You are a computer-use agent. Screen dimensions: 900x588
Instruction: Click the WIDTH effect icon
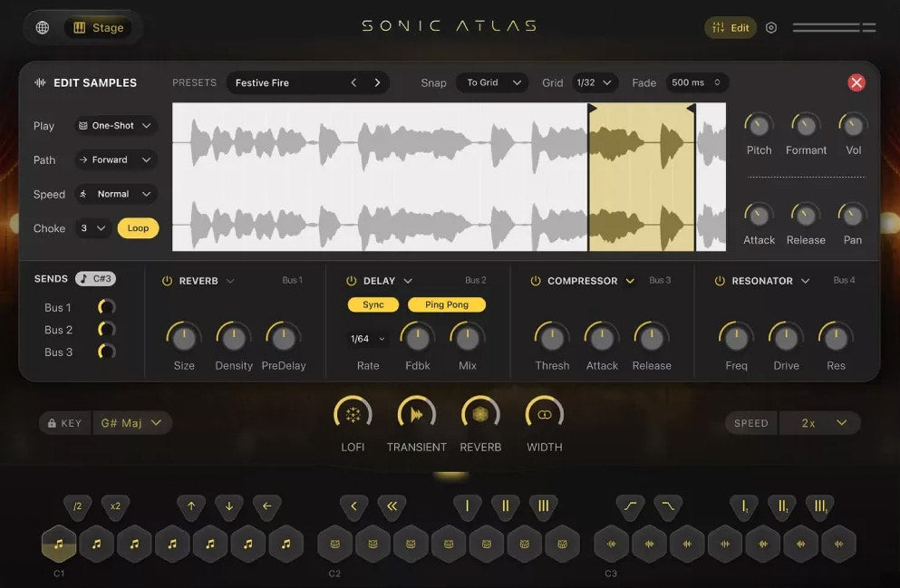544,415
